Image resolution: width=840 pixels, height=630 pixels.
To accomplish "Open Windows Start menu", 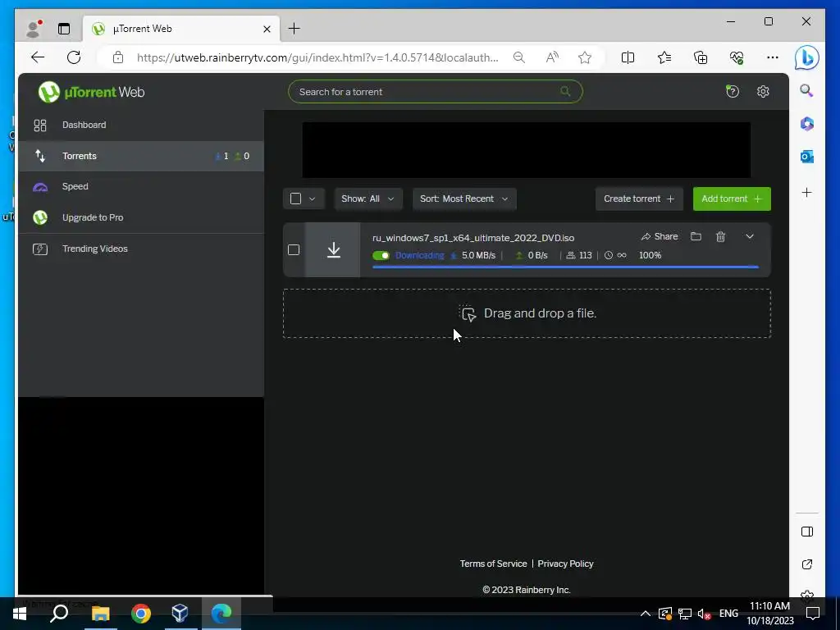I will pos(20,614).
